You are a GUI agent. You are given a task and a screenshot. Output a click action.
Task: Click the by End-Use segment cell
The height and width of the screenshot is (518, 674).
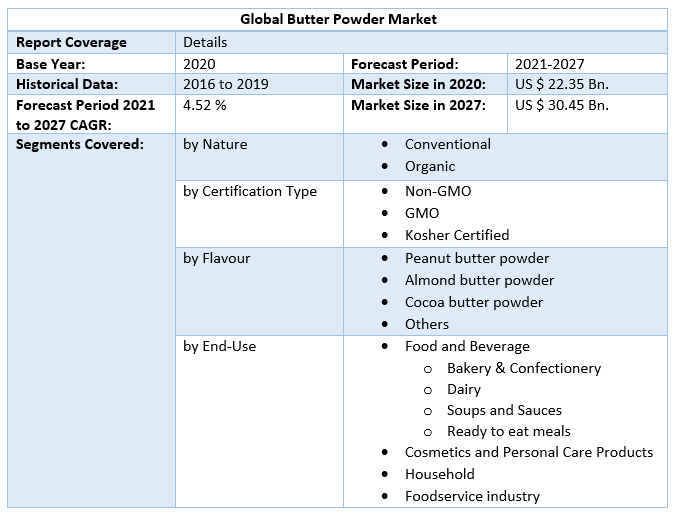(220, 346)
